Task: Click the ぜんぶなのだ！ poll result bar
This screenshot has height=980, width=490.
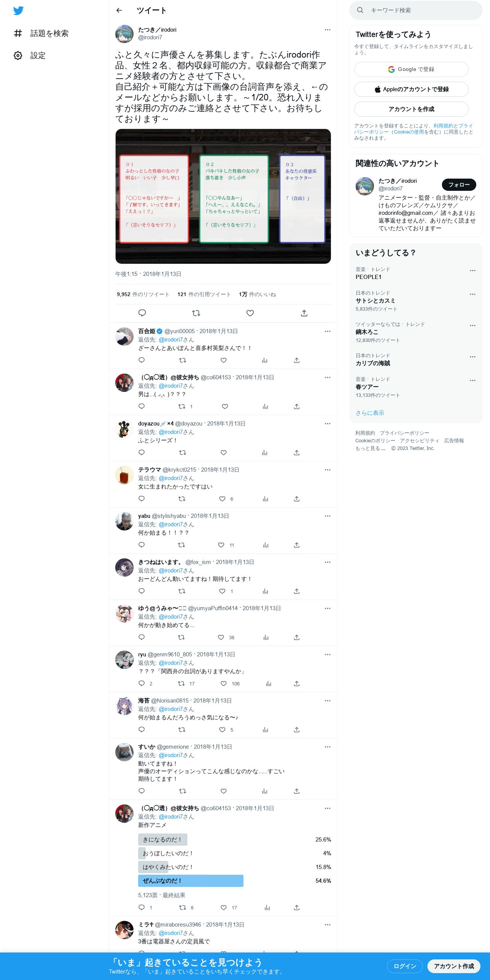Action: coord(191,881)
